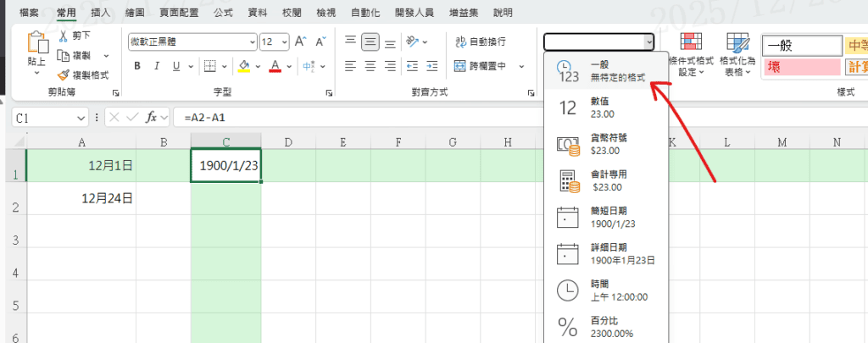Toggle Bold formatting
868x343 pixels.
pyautogui.click(x=137, y=66)
